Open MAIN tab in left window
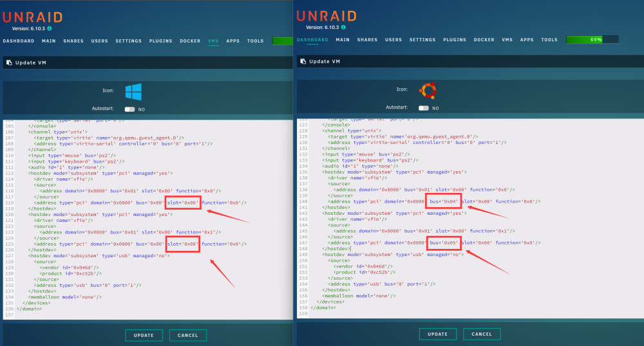The height and width of the screenshot is (346, 644). pos(48,41)
